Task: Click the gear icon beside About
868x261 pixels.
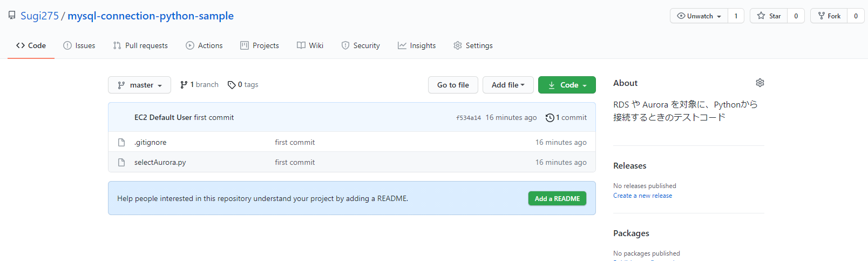Action: coord(760,83)
